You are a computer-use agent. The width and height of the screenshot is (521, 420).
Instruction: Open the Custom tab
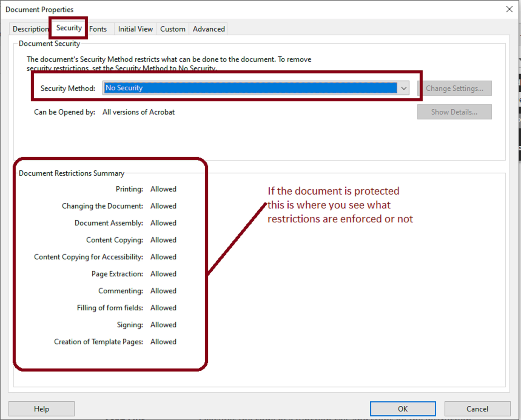tap(173, 29)
